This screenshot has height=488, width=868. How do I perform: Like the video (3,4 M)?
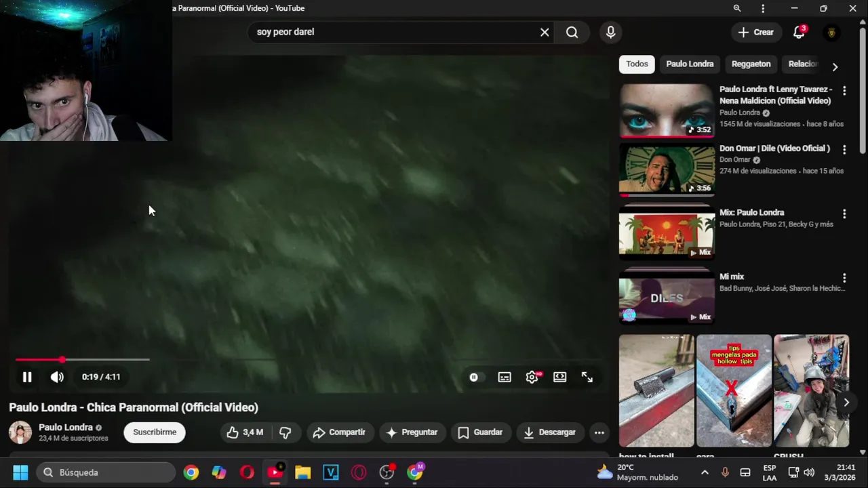[x=245, y=432]
